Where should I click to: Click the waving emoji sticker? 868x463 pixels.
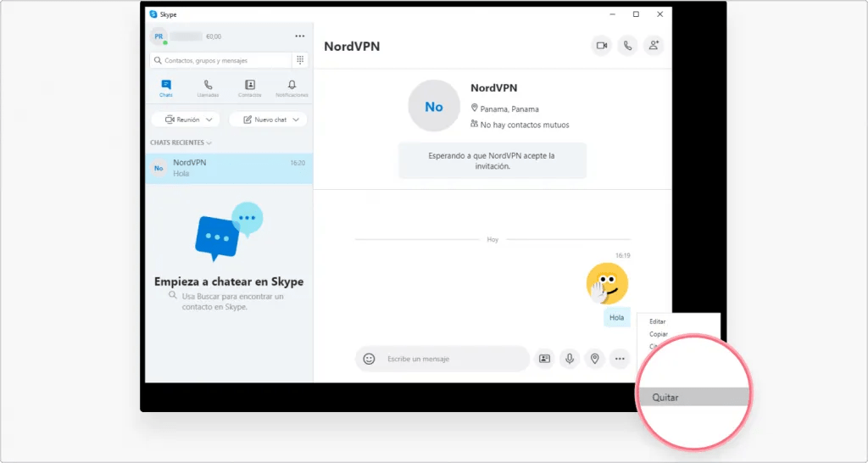coord(607,283)
